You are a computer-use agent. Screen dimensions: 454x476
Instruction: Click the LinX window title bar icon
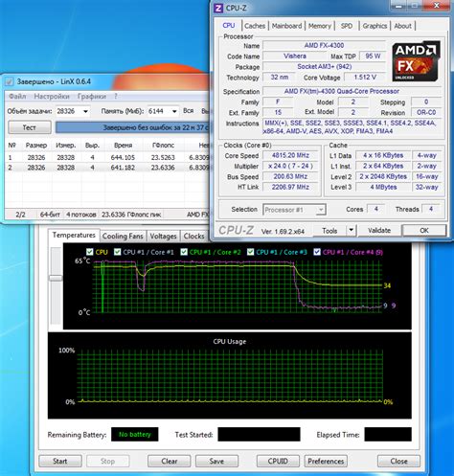pos(10,81)
